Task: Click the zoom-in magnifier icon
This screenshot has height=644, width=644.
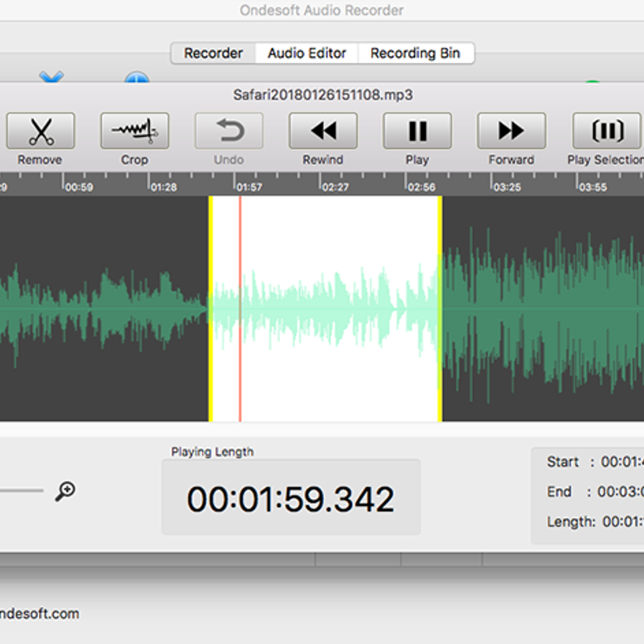Action: pos(65,491)
